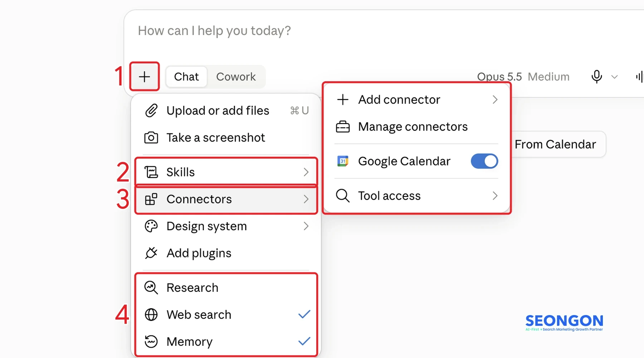Image resolution: width=644 pixels, height=358 pixels.
Task: Expand the Connectors submenu arrow
Action: click(x=306, y=199)
